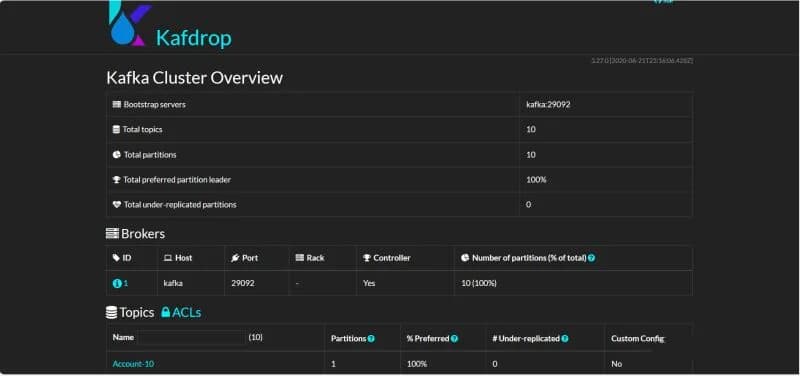Click the pie icon in Number of partitions header
This screenshot has width=800, height=376.
click(x=465, y=258)
